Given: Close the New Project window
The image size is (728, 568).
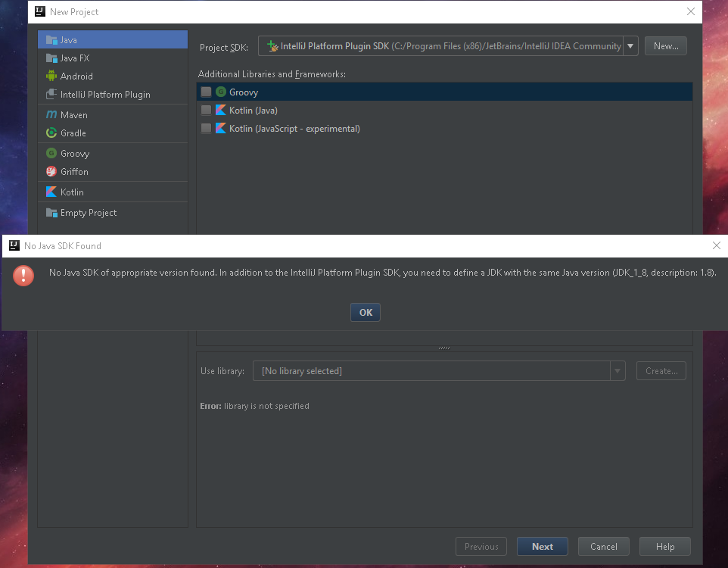Looking at the screenshot, I should tap(691, 11).
